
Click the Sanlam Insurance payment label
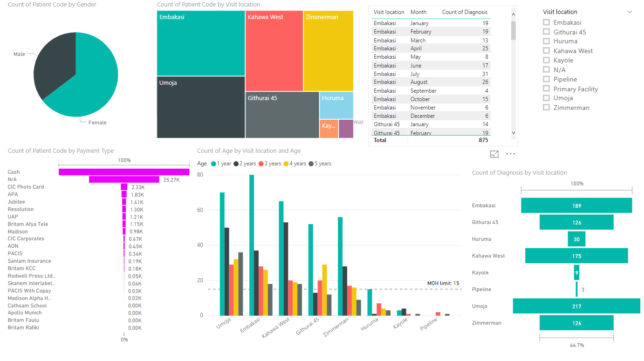click(x=29, y=261)
